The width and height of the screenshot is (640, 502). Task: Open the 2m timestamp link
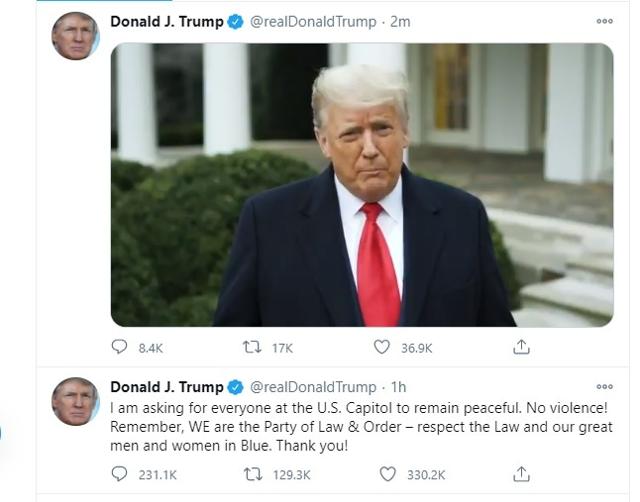tap(400, 22)
